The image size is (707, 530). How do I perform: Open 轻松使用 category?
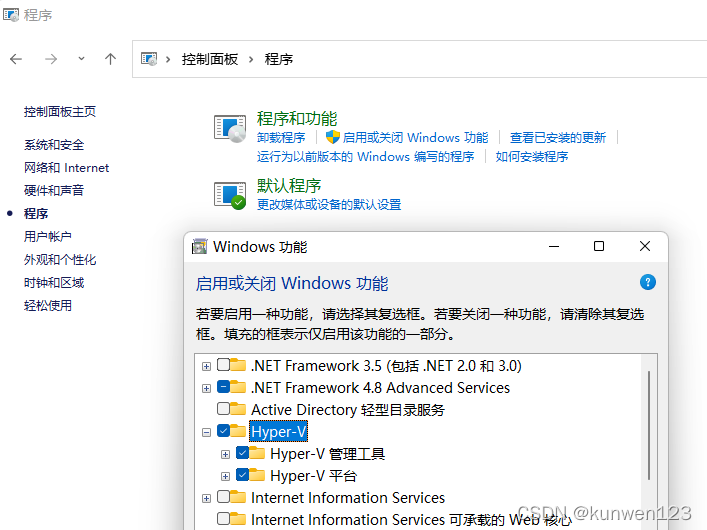[x=48, y=305]
